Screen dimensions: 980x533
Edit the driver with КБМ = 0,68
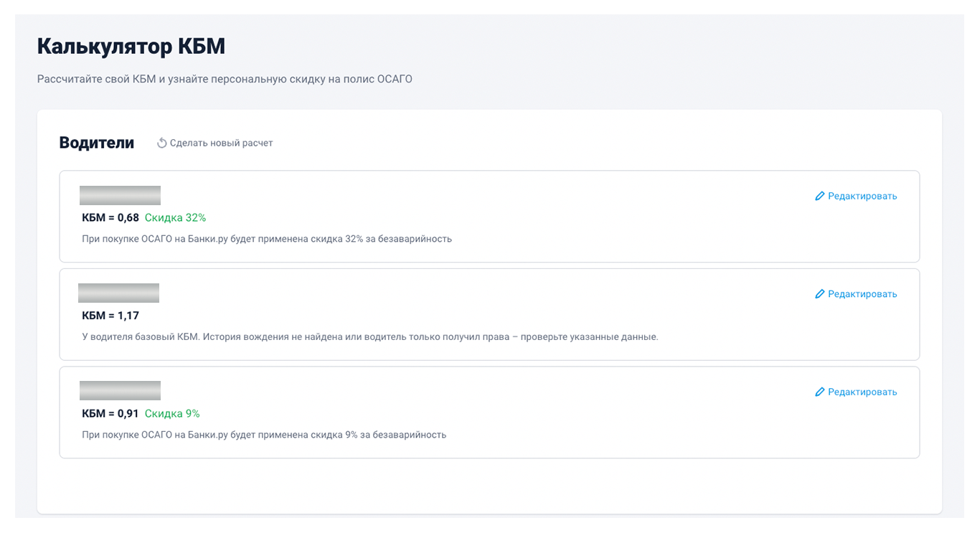pos(856,196)
